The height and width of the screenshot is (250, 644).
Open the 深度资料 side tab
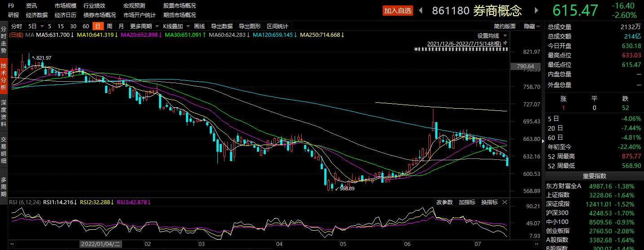[x=4, y=114]
